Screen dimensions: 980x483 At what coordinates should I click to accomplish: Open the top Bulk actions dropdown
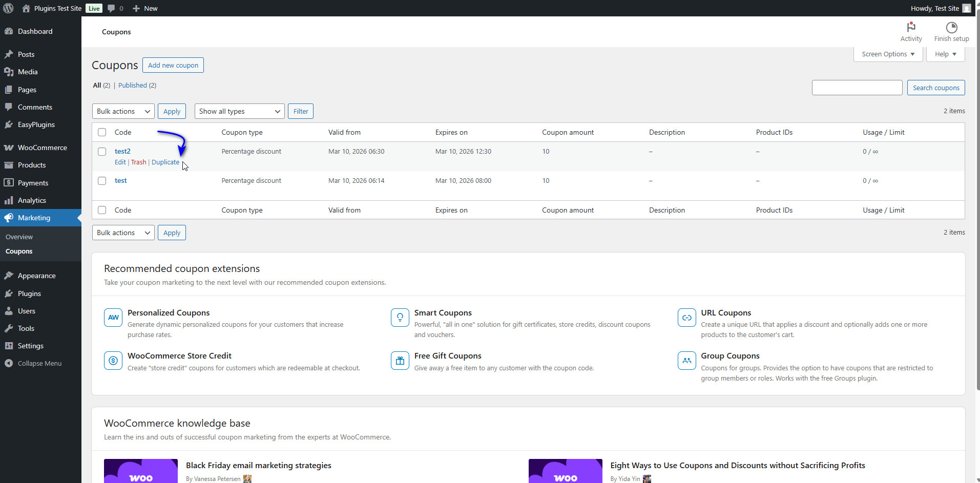[x=123, y=111]
